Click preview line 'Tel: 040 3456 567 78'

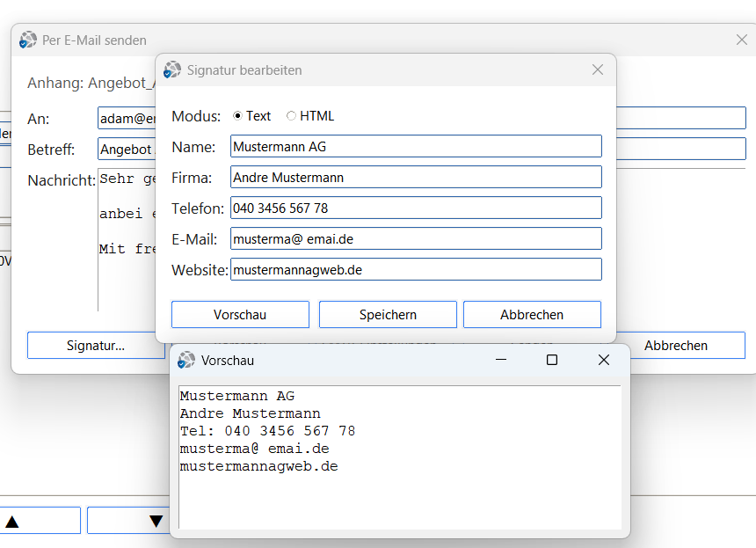point(267,431)
